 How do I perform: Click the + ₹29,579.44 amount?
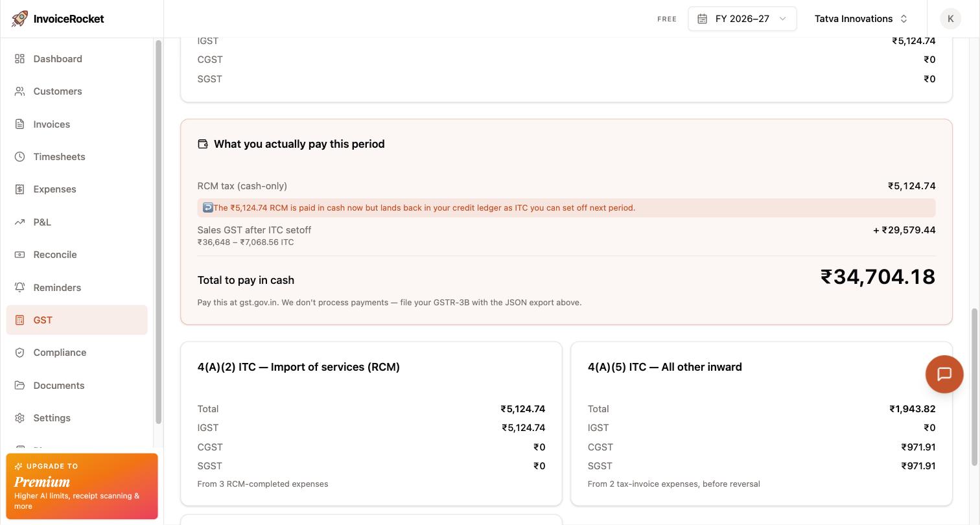[904, 230]
